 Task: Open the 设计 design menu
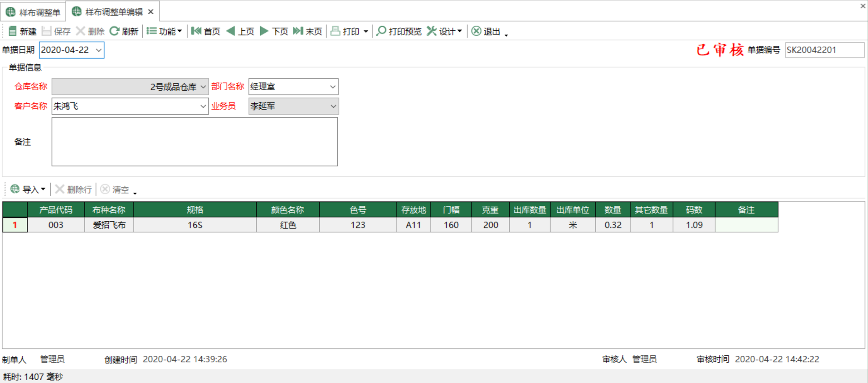click(444, 31)
